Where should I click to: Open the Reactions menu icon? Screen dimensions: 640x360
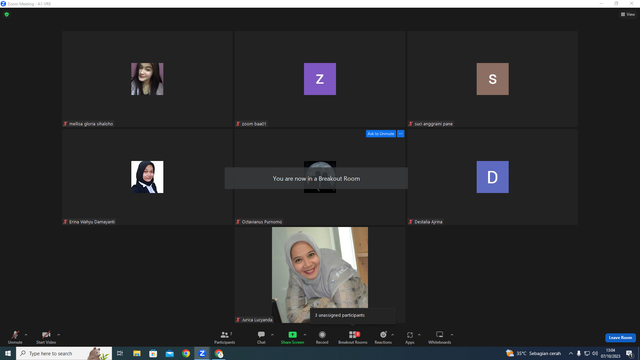coord(383,335)
